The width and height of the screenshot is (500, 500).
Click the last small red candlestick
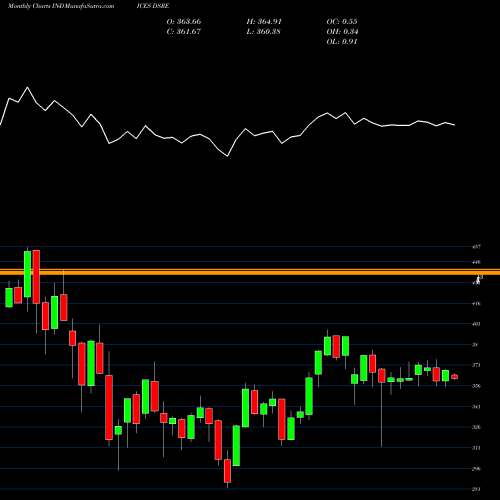coord(455,377)
